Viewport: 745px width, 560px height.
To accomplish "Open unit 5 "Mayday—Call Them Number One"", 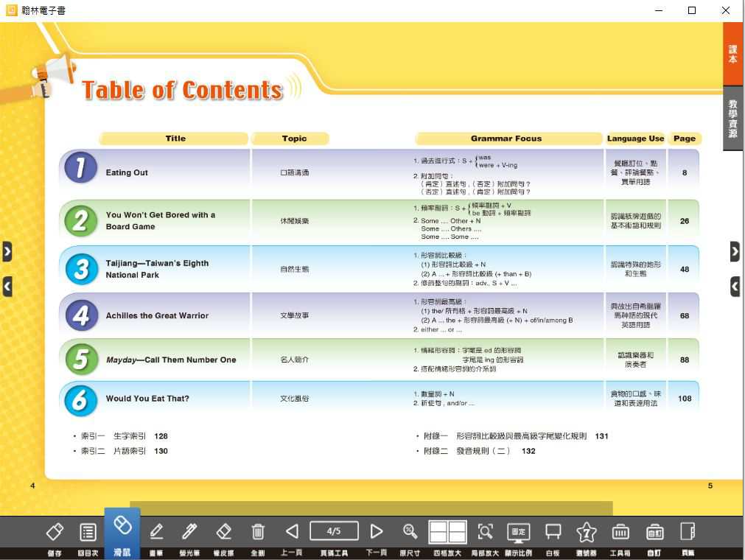I will pos(171,360).
